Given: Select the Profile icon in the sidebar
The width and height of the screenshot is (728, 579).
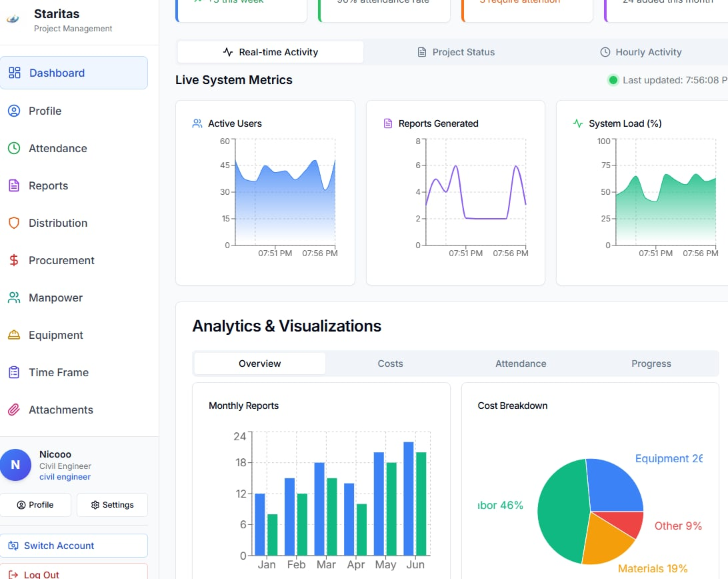Looking at the screenshot, I should 15,111.
